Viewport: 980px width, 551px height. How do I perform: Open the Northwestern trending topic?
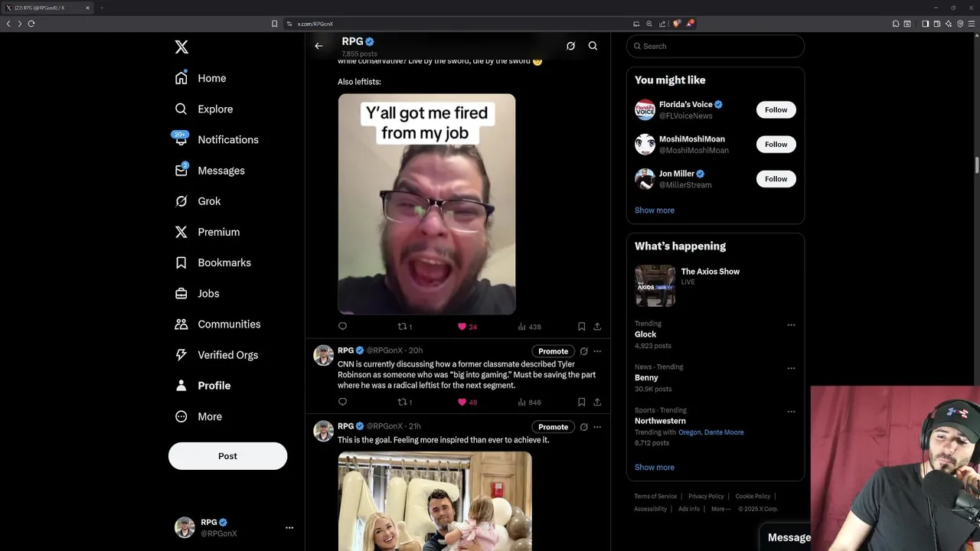660,421
